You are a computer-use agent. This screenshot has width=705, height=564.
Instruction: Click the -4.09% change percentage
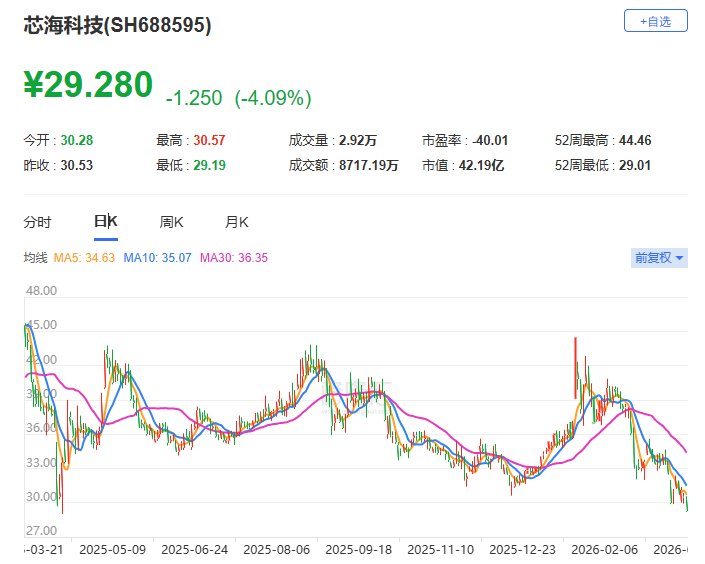(x=273, y=98)
